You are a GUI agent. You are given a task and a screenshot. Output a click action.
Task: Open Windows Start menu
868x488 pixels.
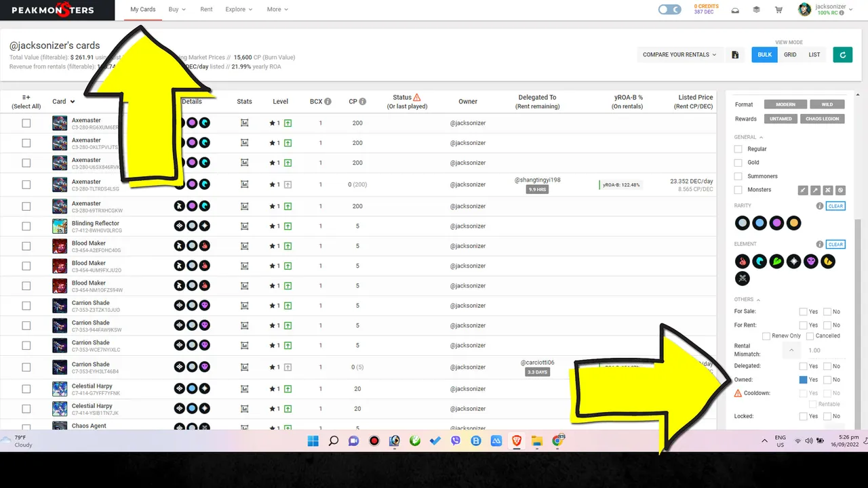[313, 441]
